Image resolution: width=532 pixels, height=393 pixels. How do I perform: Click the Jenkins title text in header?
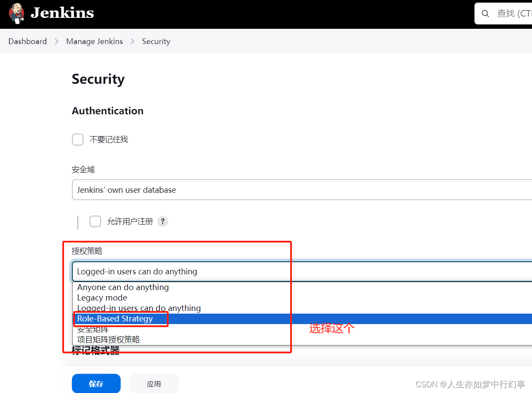tap(62, 13)
